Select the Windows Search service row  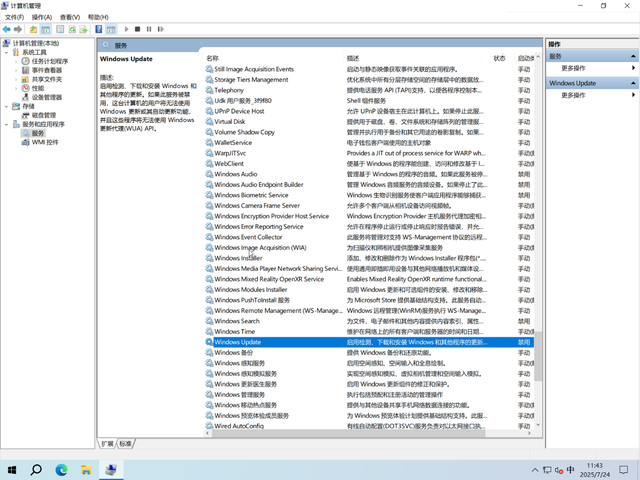pyautogui.click(x=369, y=321)
